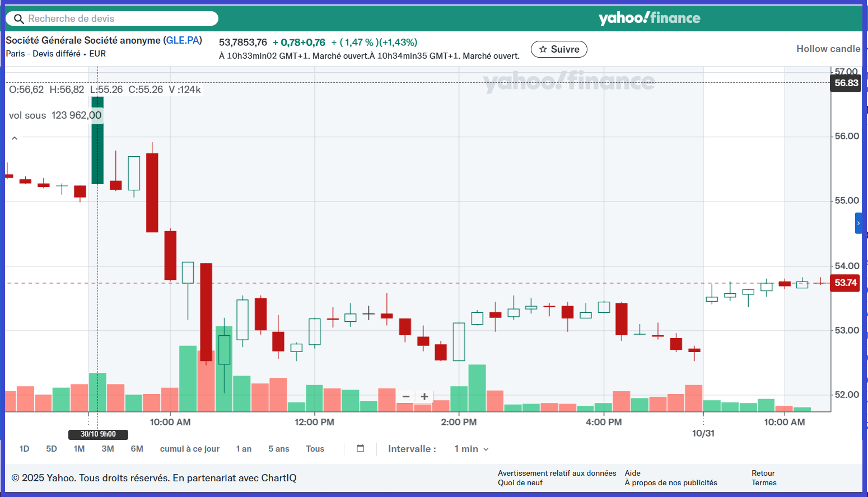Zoom out the chart with minus button
This screenshot has height=497, width=868.
click(406, 396)
